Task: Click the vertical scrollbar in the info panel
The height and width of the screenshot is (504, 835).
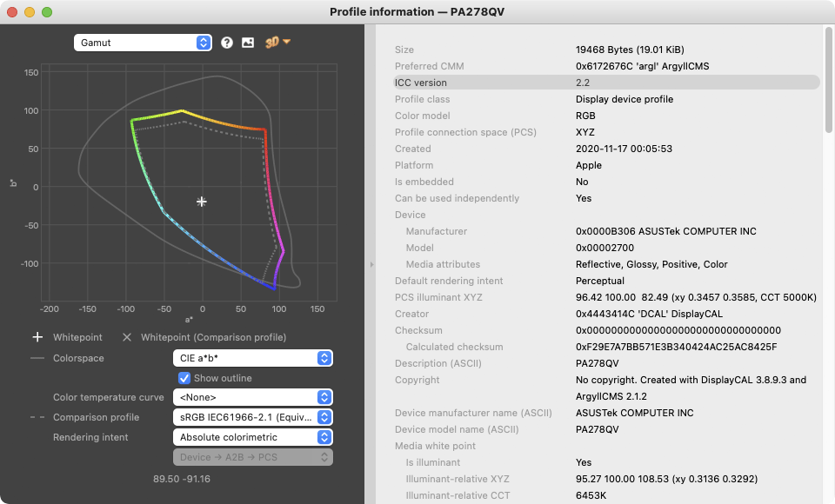Action: pos(828,78)
